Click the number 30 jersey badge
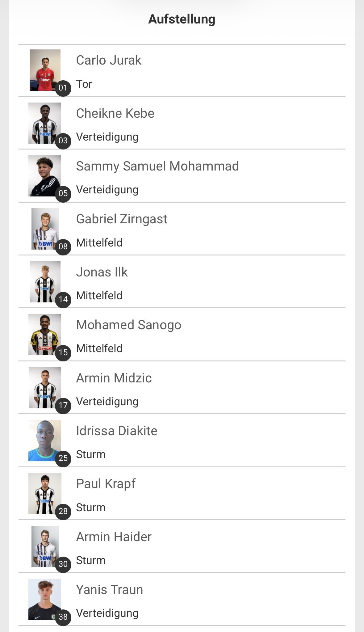364x632 pixels. pyautogui.click(x=63, y=564)
